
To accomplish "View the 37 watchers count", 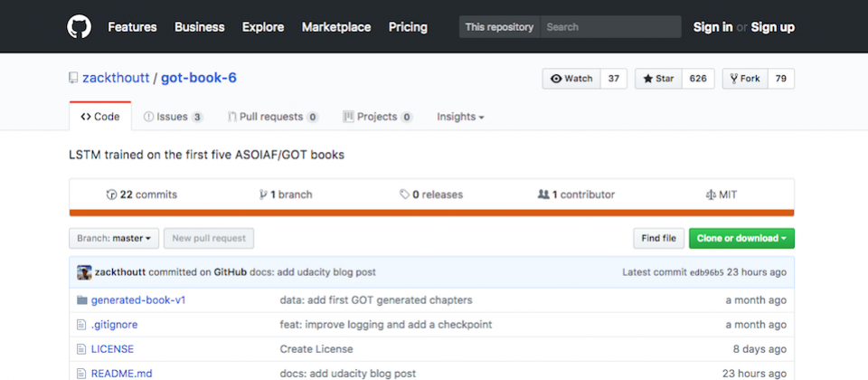I will click(x=613, y=79).
